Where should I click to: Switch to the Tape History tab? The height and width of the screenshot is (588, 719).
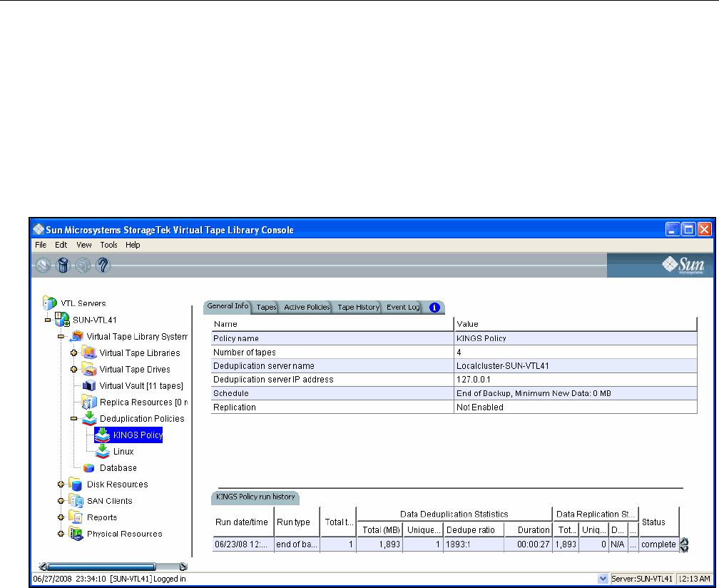pos(358,308)
